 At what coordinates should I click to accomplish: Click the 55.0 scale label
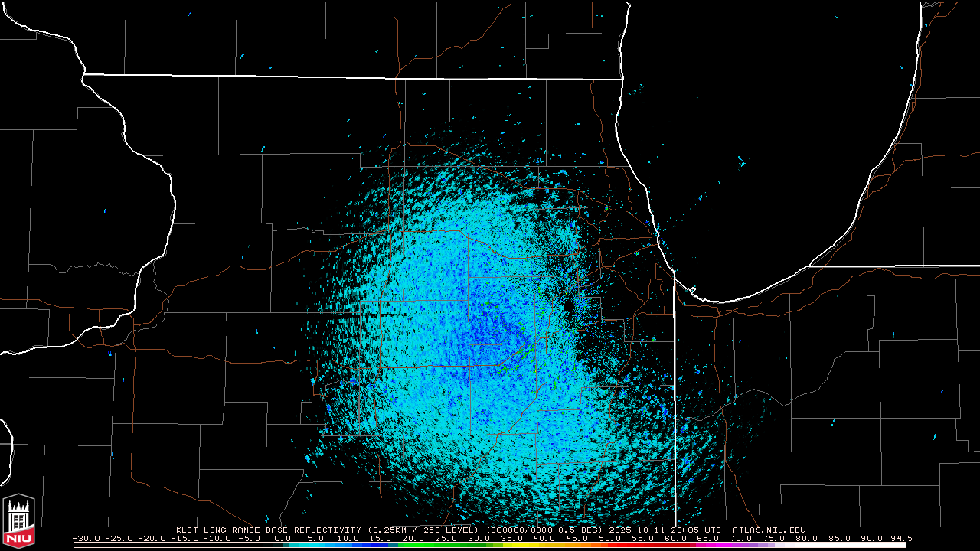(642, 539)
